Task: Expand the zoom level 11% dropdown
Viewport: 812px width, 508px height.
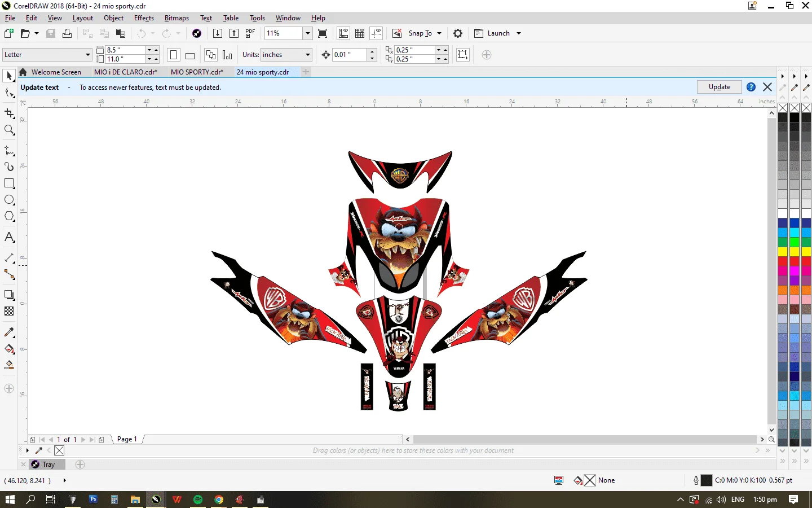Action: click(x=308, y=33)
